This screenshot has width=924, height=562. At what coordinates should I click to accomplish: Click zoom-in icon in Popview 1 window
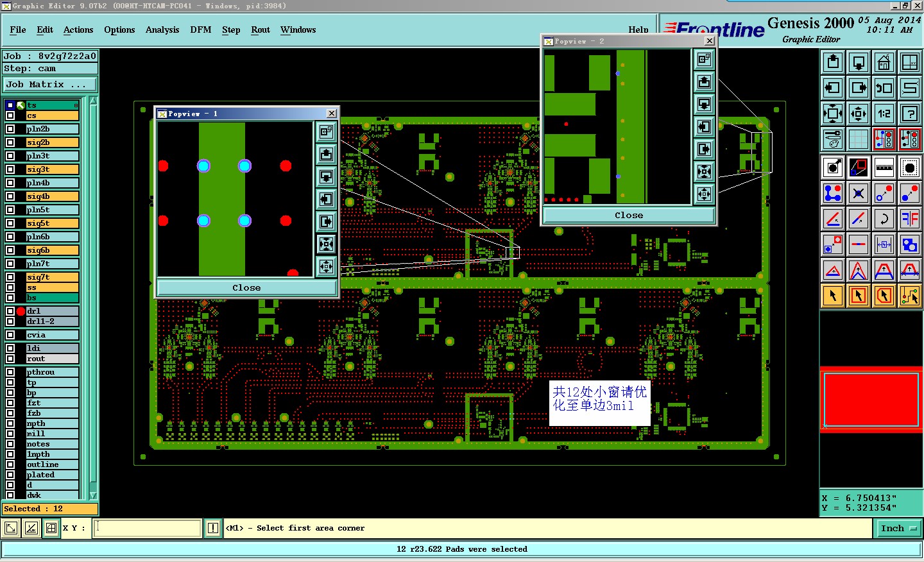point(326,244)
